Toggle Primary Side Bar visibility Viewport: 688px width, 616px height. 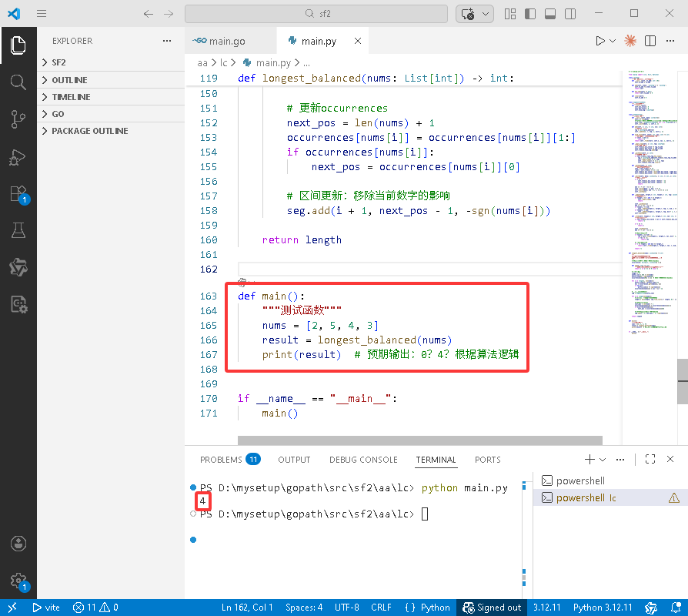pos(530,14)
